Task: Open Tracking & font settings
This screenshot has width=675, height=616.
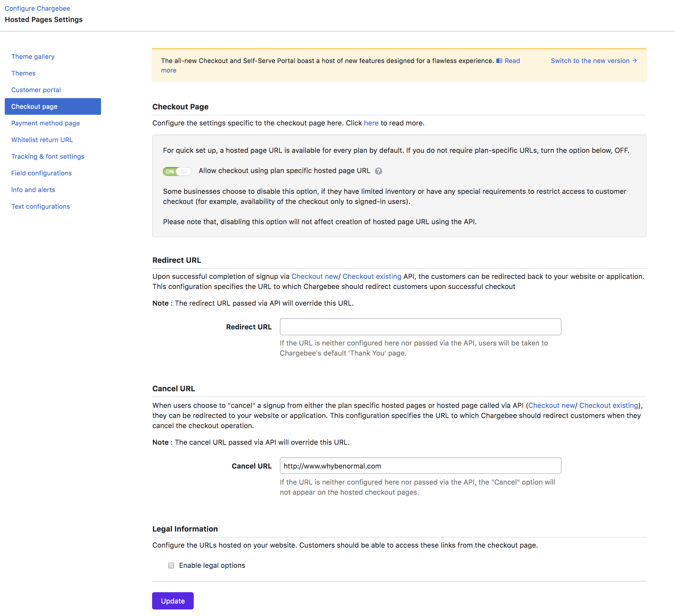Action: coord(48,156)
